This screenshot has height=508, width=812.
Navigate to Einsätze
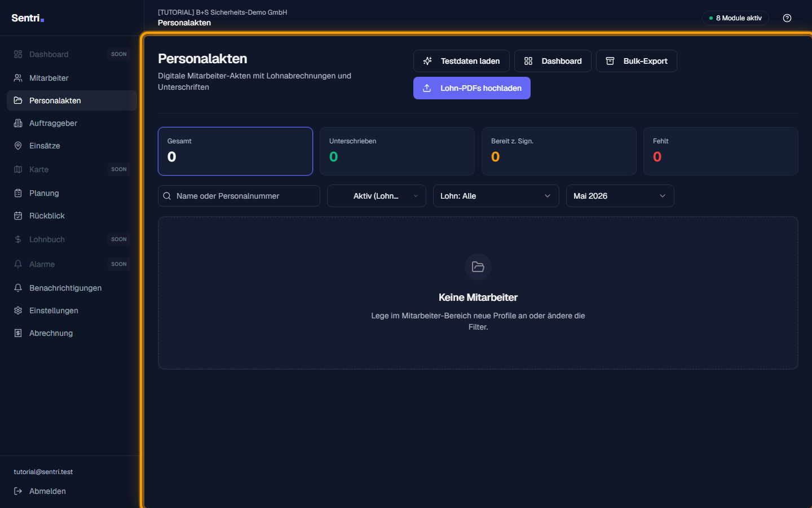coord(72,146)
